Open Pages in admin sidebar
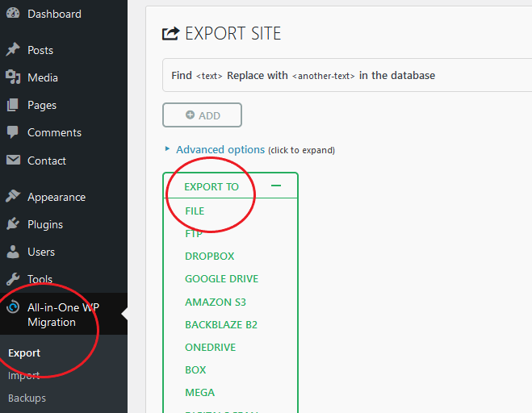Image resolution: width=532 pixels, height=413 pixels. (42, 105)
